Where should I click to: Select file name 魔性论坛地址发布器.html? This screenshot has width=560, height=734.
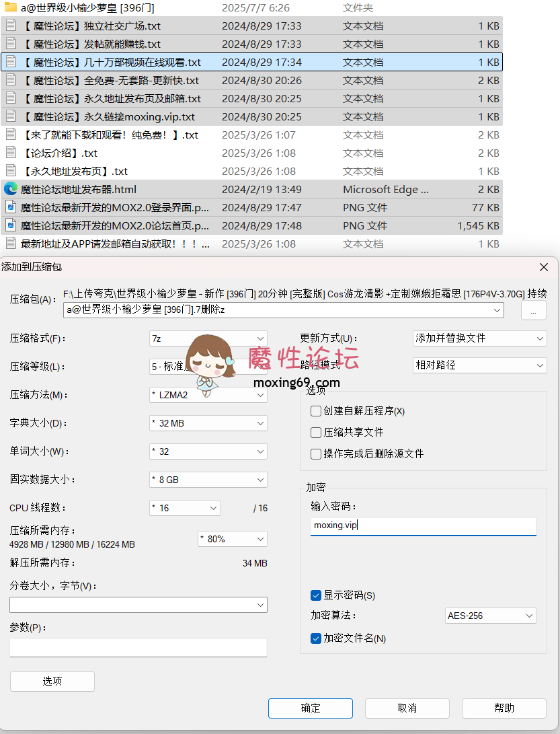(x=79, y=190)
